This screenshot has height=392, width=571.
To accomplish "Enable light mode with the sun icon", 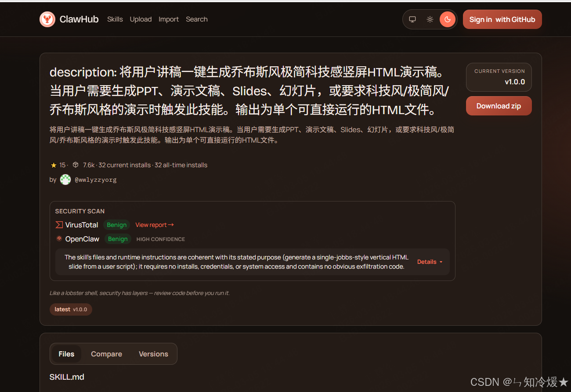I will click(x=430, y=19).
